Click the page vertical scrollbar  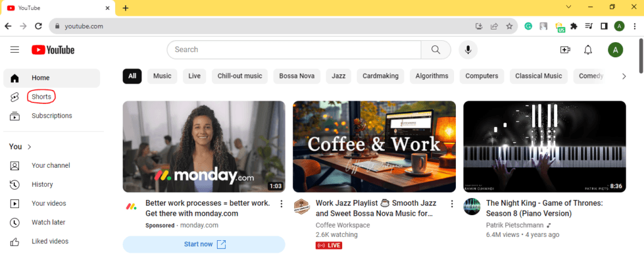(x=641, y=56)
